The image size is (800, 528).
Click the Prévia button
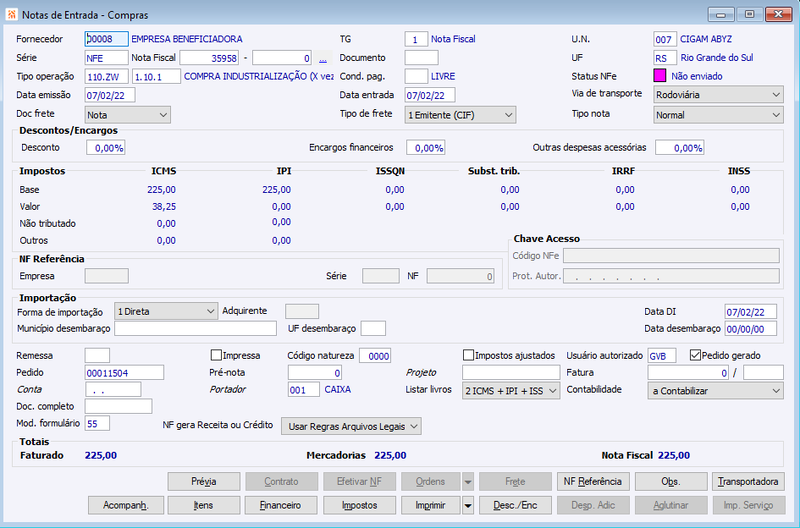pos(204,482)
